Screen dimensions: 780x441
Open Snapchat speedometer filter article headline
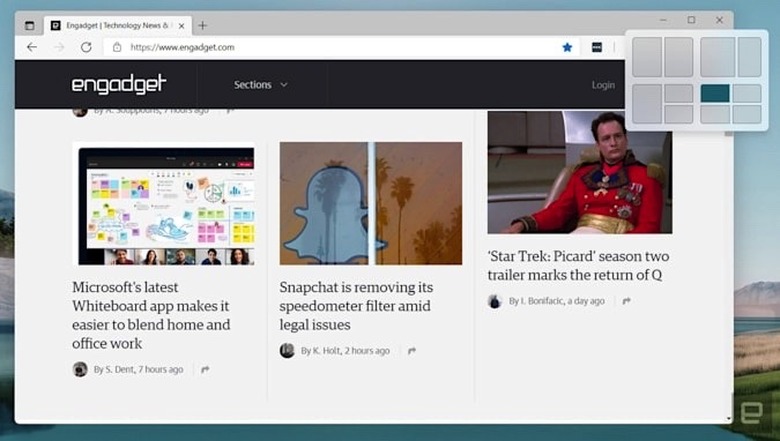tap(356, 305)
